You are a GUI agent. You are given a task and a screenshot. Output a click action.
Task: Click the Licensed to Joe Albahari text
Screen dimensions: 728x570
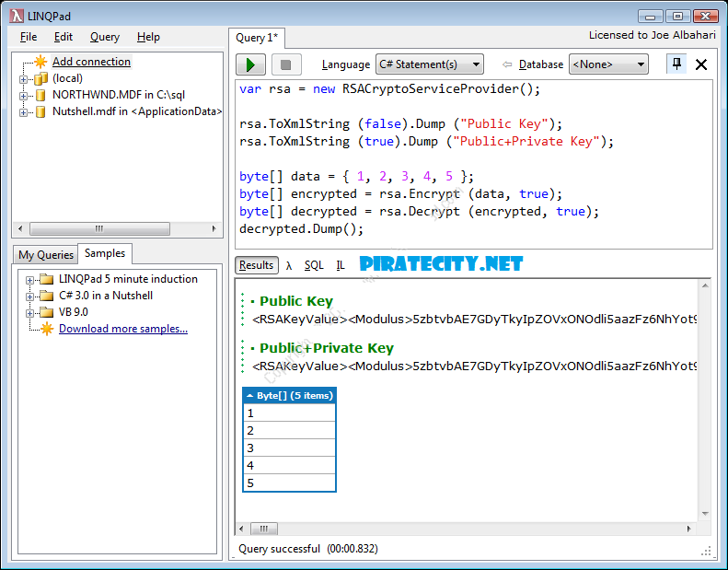[652, 35]
